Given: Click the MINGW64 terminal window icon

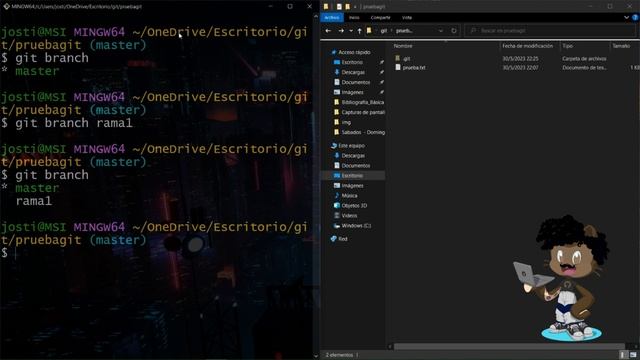Looking at the screenshot, I should [x=6, y=7].
